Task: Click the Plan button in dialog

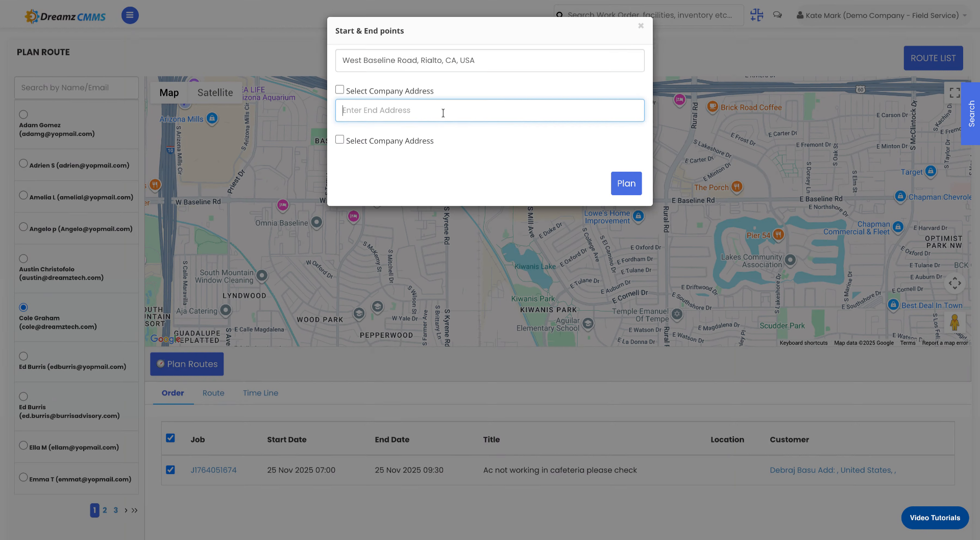Action: click(626, 183)
